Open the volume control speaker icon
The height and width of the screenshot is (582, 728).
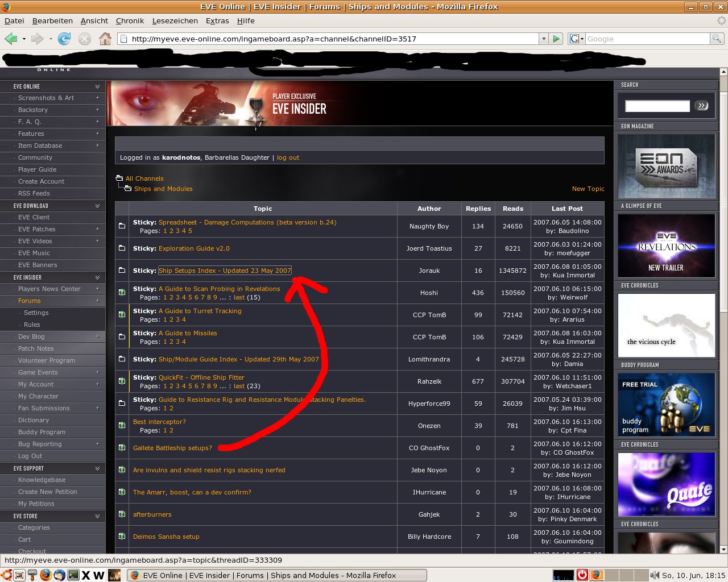(655, 575)
